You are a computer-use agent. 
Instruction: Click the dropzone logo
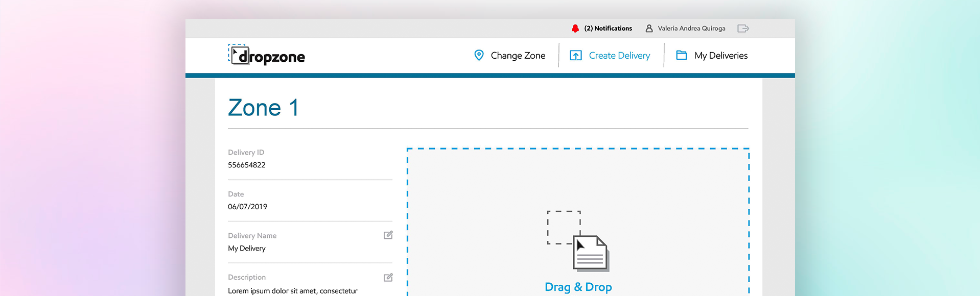[x=266, y=55]
